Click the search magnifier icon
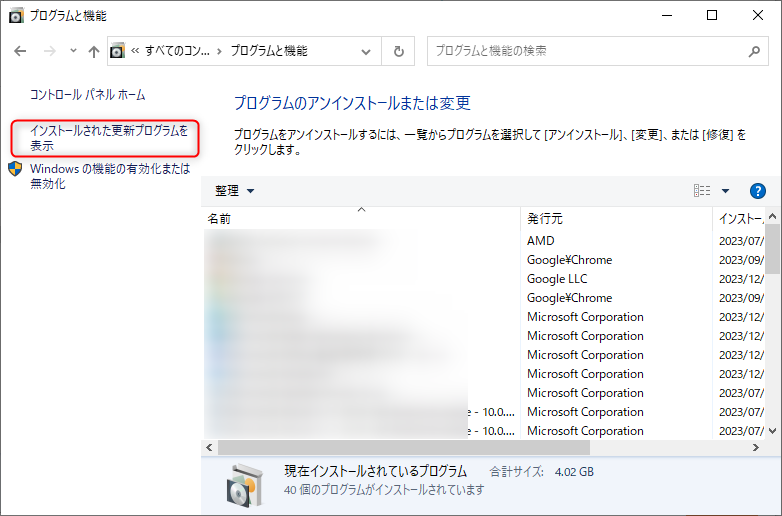 tap(754, 51)
